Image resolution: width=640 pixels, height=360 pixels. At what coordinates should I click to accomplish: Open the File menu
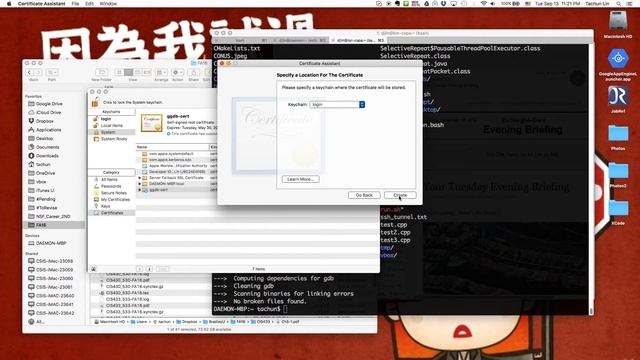pos(75,3)
